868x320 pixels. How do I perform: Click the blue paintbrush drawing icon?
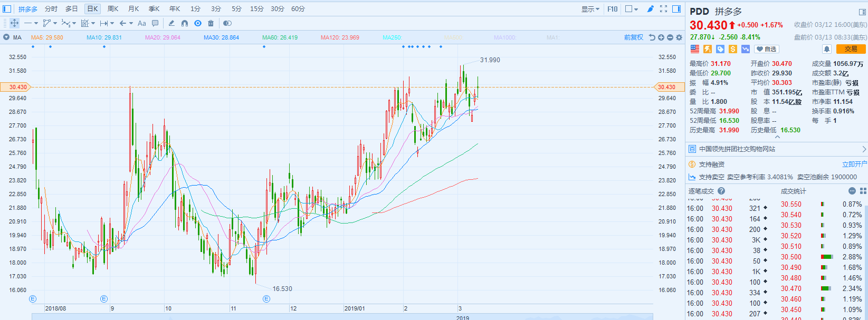651,9
